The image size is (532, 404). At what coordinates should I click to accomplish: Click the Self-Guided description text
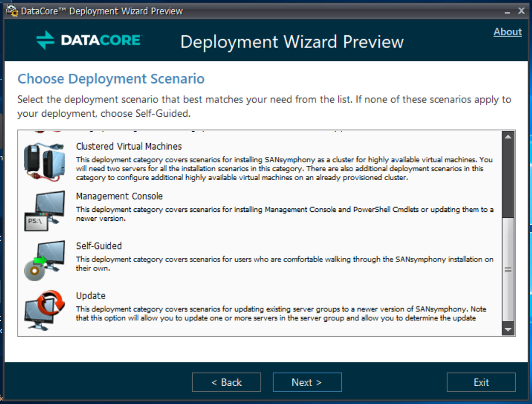[x=284, y=263]
